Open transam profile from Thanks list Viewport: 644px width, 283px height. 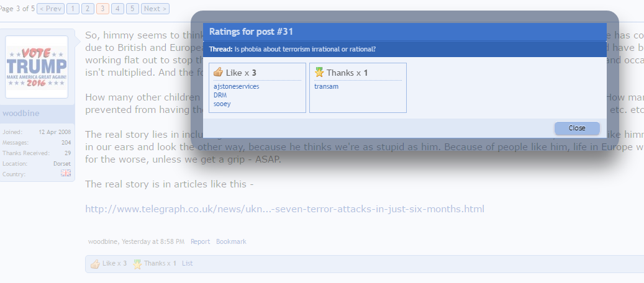coord(326,86)
